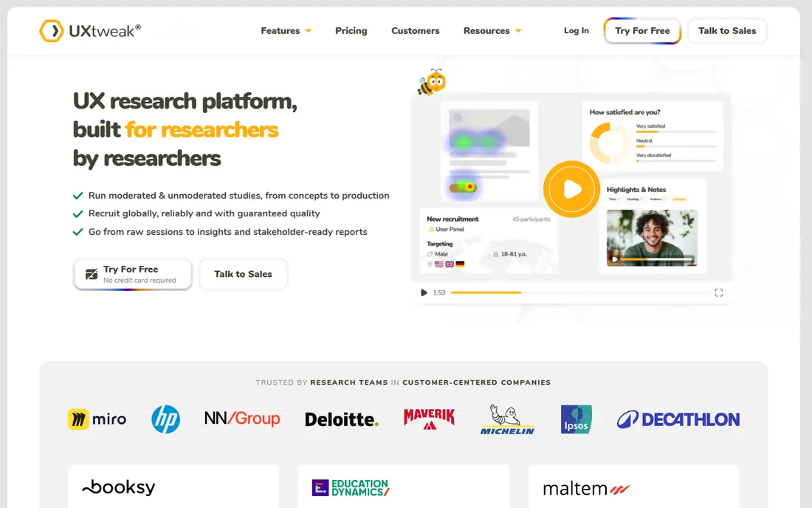Click the '18-61 y.o.' targeting label
The width and height of the screenshot is (812, 508).
[514, 254]
